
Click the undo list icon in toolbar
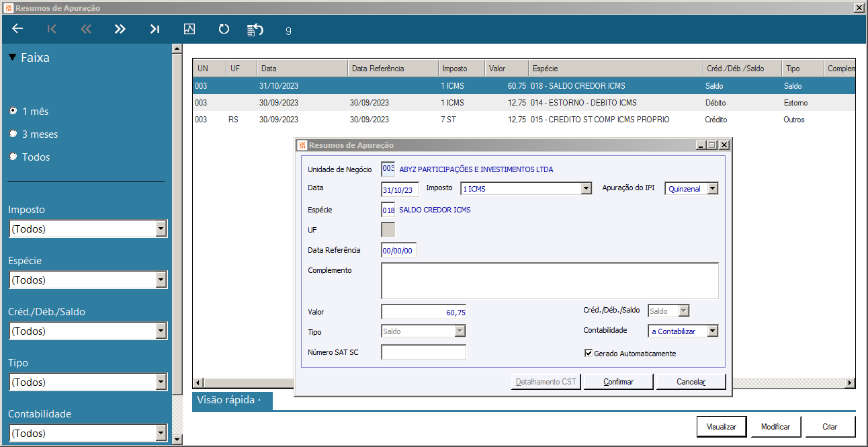tap(255, 30)
